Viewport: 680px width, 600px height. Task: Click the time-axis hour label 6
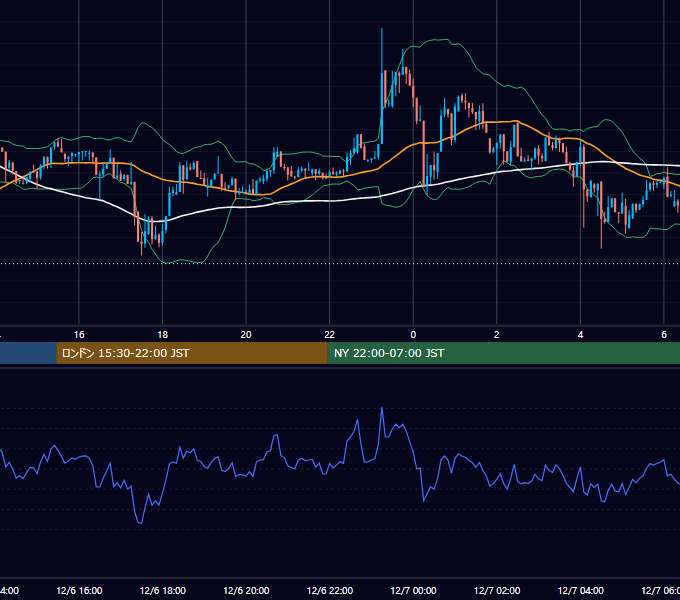tap(664, 335)
